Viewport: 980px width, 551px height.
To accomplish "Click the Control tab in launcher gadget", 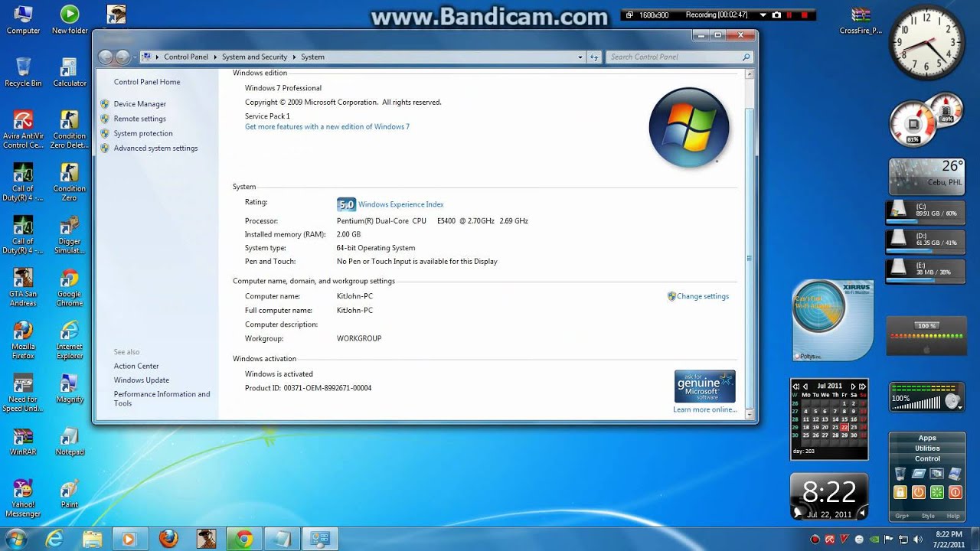I will pyautogui.click(x=927, y=458).
